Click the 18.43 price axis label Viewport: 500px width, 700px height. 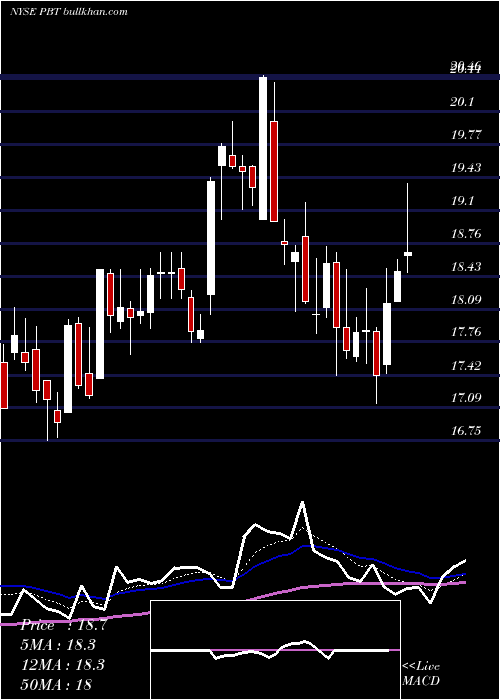(x=466, y=267)
